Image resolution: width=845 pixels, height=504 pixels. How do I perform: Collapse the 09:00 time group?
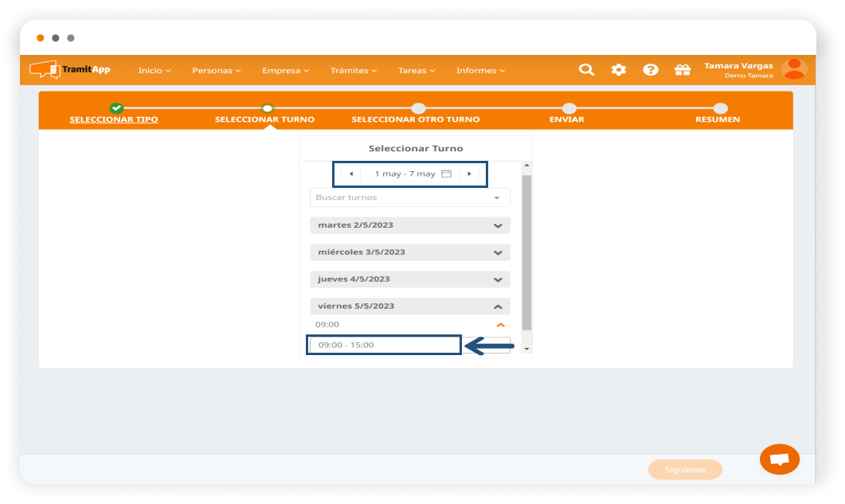(500, 325)
